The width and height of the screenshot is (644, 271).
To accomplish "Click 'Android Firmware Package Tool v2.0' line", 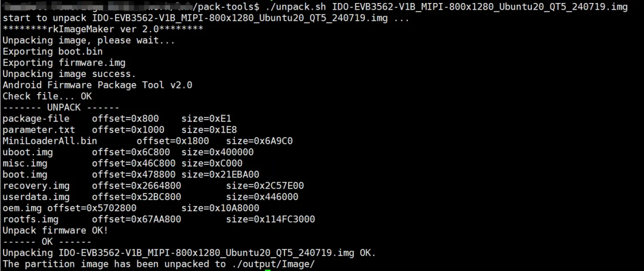I will tap(97, 85).
